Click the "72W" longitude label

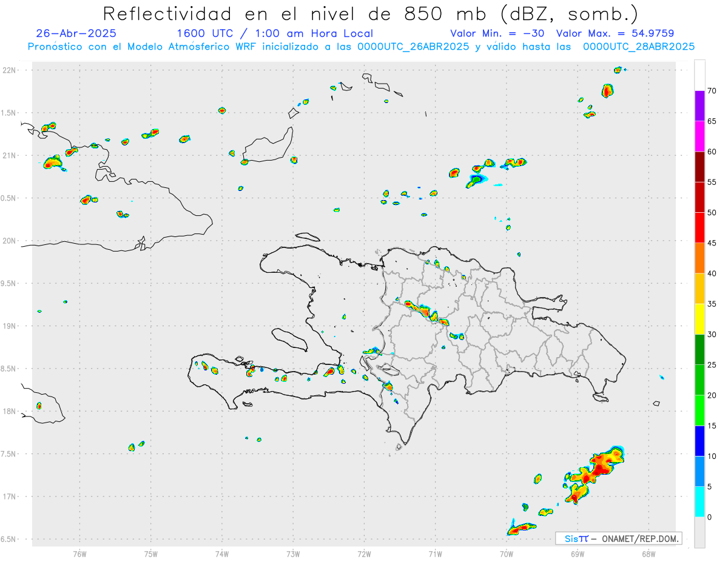coord(364,554)
